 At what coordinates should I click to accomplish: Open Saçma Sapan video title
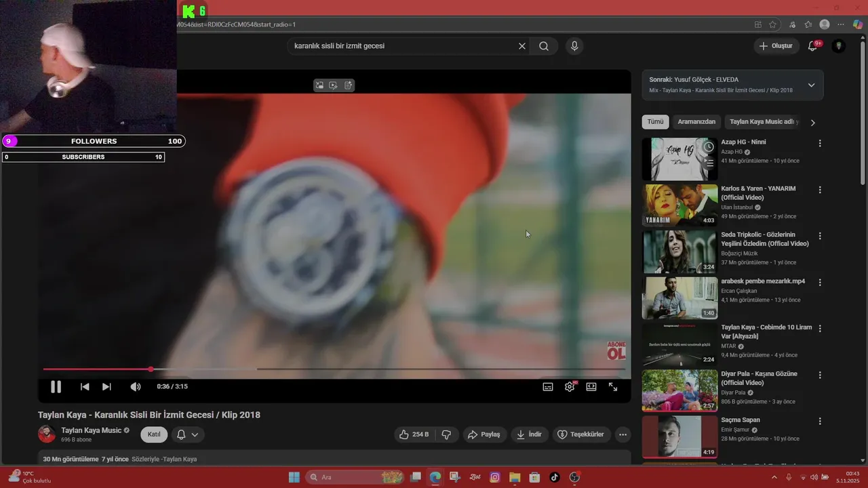click(x=741, y=420)
